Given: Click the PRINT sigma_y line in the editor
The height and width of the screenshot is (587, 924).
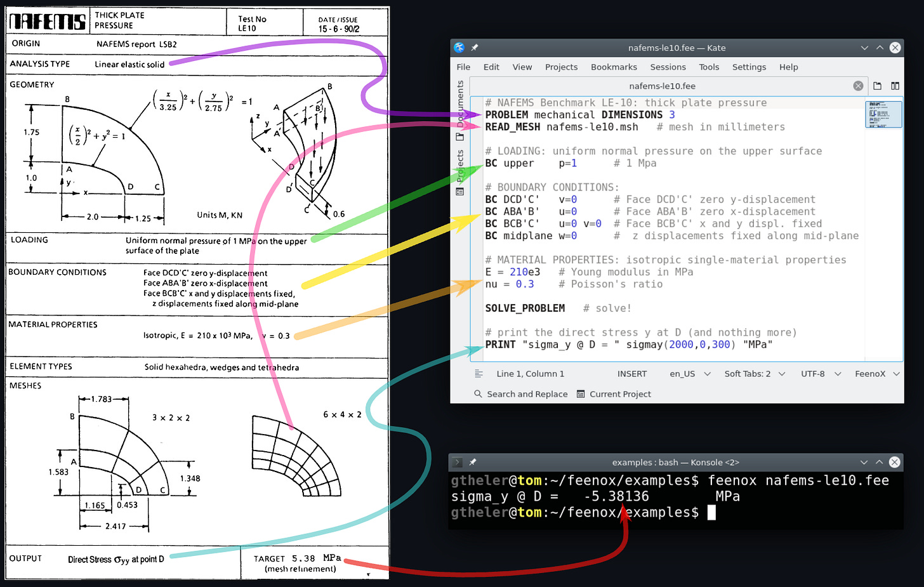Looking at the screenshot, I should (629, 344).
